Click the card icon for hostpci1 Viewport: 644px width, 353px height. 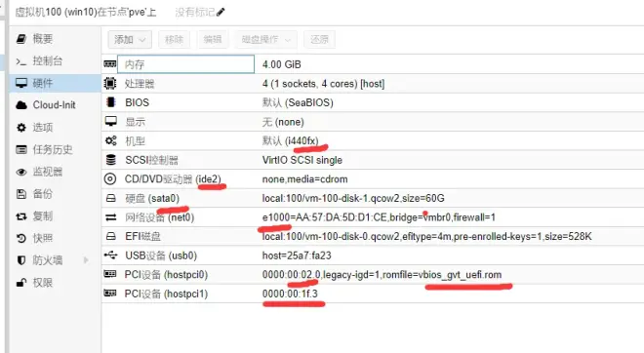tap(110, 294)
